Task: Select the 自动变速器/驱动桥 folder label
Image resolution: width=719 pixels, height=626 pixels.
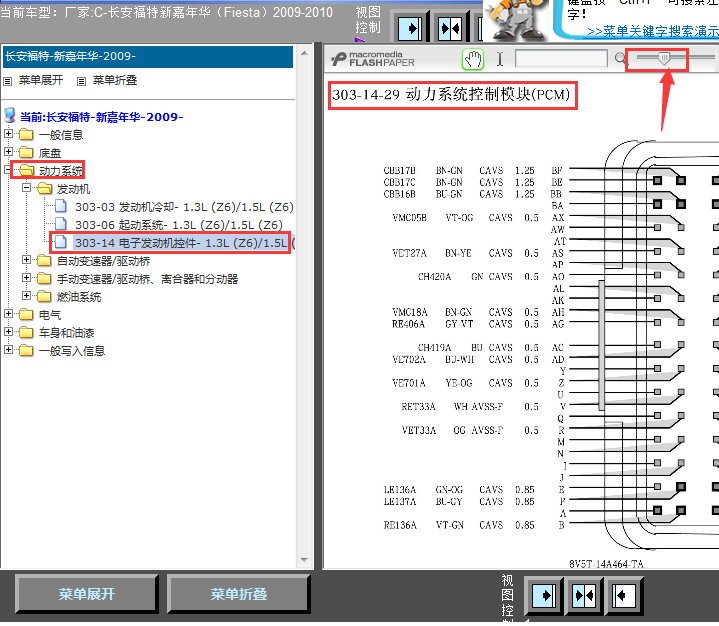Action: (104, 261)
